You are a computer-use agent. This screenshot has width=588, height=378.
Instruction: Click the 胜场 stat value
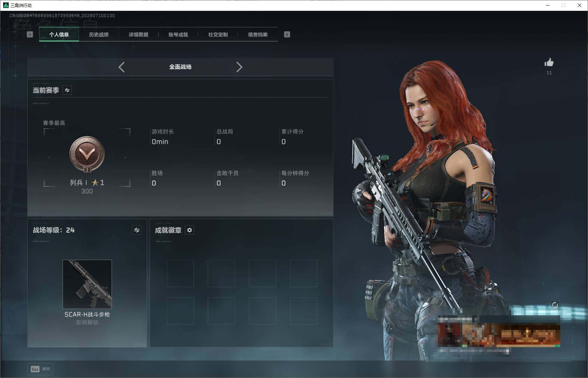(154, 183)
